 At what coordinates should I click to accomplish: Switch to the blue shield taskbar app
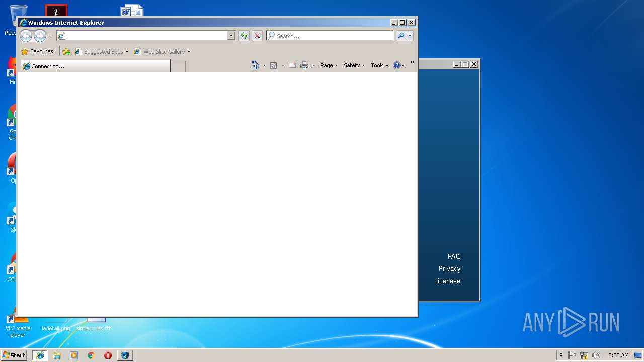tap(125, 355)
